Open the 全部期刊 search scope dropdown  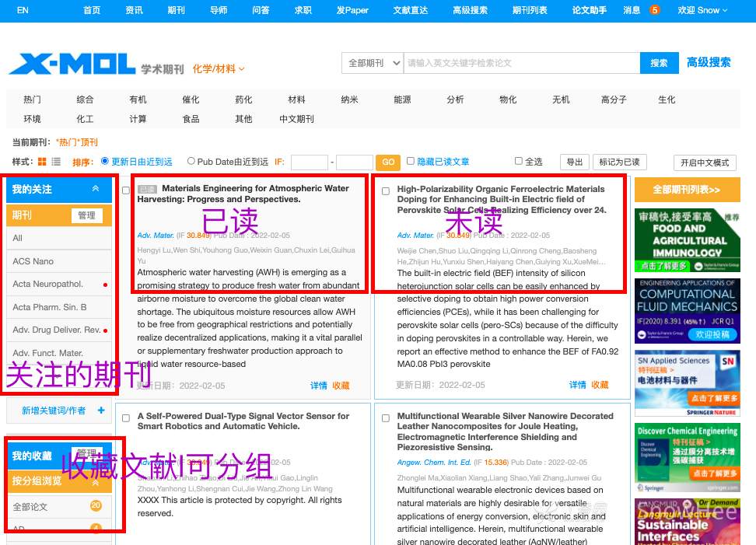[373, 63]
